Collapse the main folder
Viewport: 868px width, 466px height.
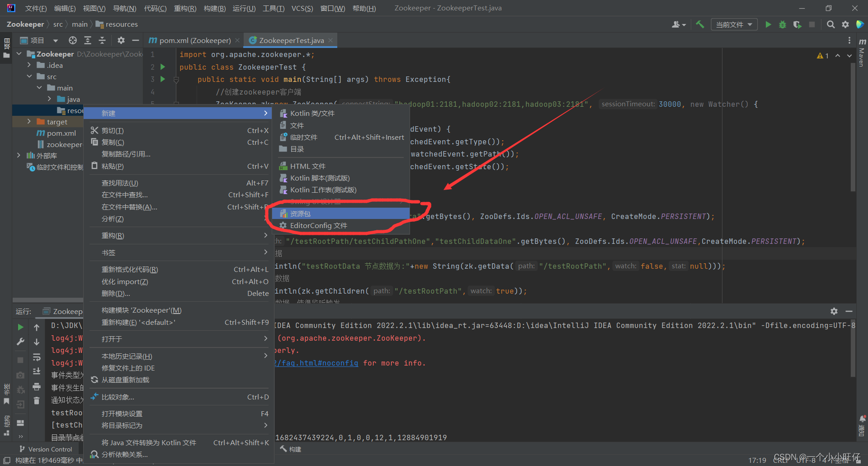tap(39, 88)
